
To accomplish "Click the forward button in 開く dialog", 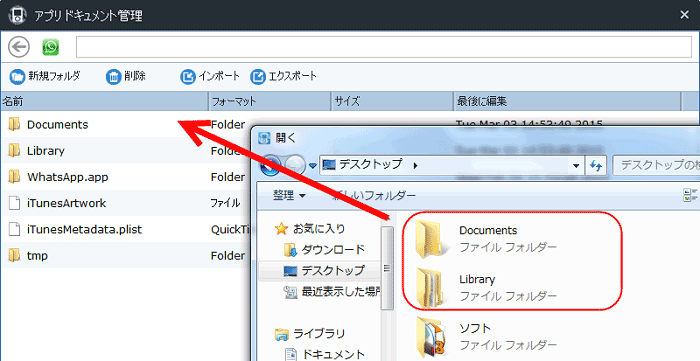I will coord(295,166).
